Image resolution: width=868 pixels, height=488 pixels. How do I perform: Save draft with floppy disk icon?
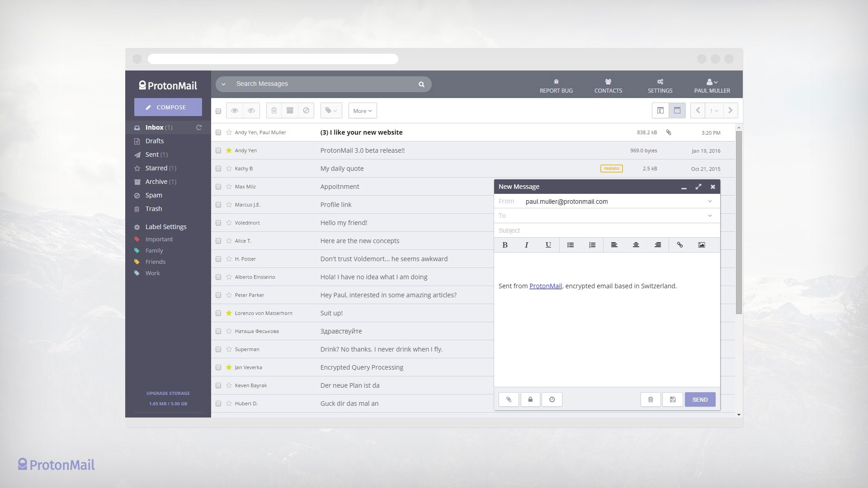(x=673, y=399)
